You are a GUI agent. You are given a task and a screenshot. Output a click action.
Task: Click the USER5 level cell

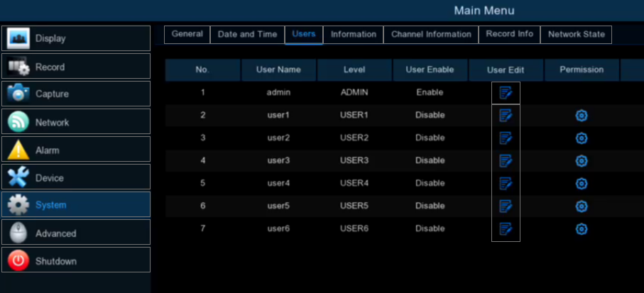(354, 206)
